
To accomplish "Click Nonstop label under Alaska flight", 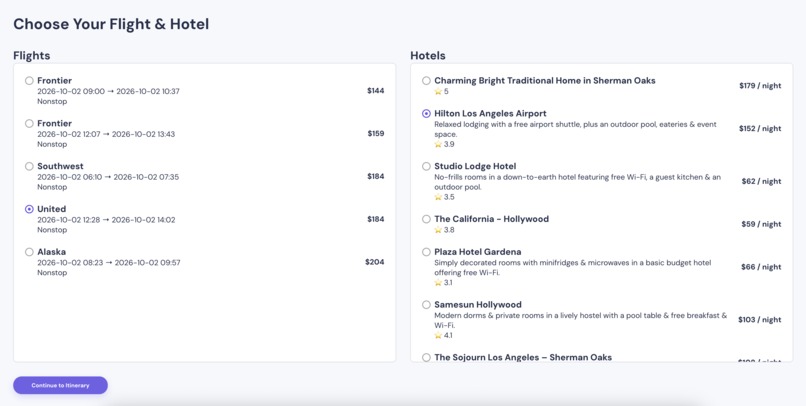I will pyautogui.click(x=52, y=273).
